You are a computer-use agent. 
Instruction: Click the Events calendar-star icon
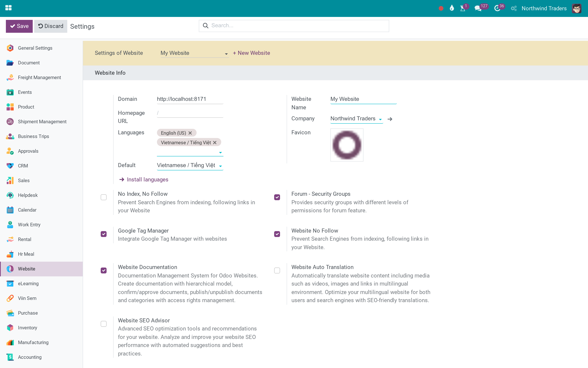[x=10, y=92]
